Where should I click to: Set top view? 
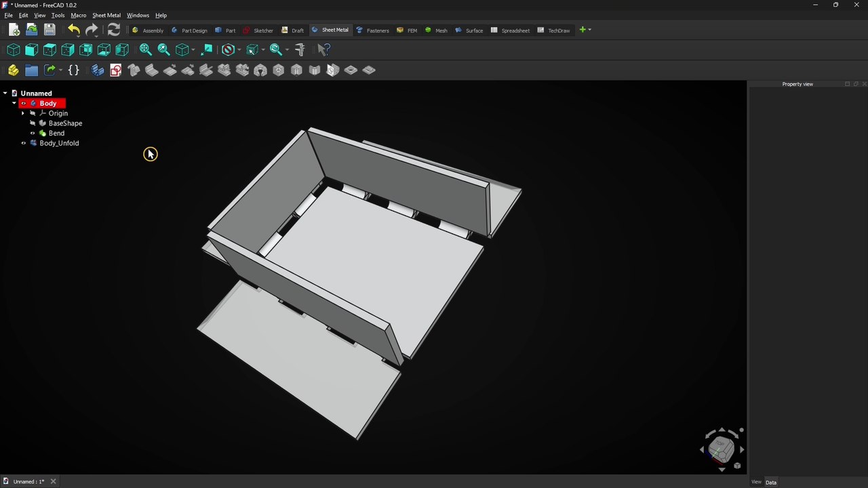tap(50, 49)
